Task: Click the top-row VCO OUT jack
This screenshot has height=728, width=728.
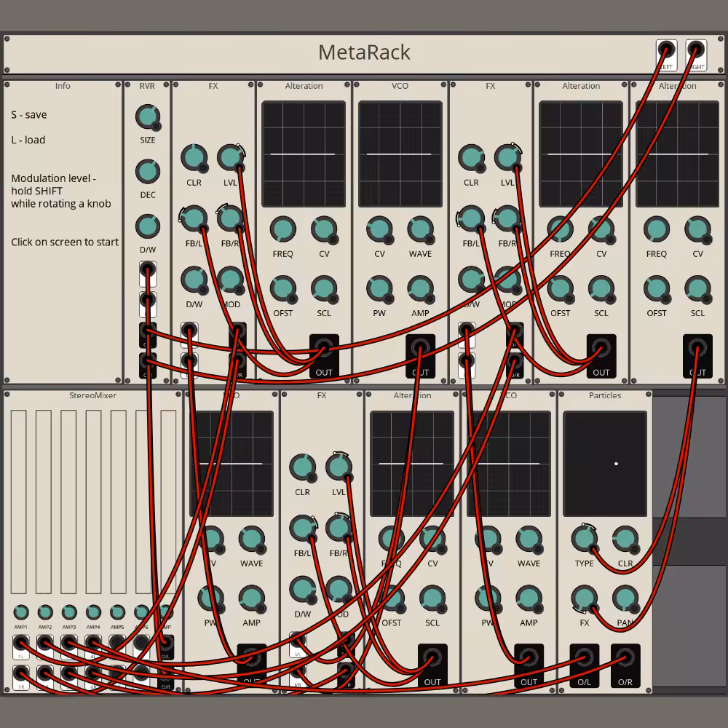Action: [420, 348]
